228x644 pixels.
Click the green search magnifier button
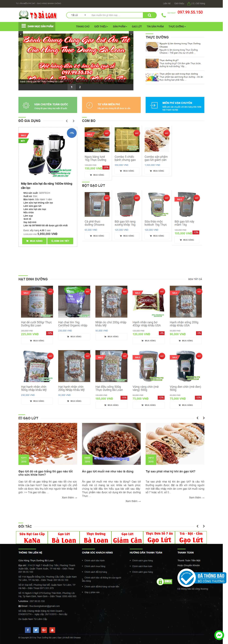150,15
